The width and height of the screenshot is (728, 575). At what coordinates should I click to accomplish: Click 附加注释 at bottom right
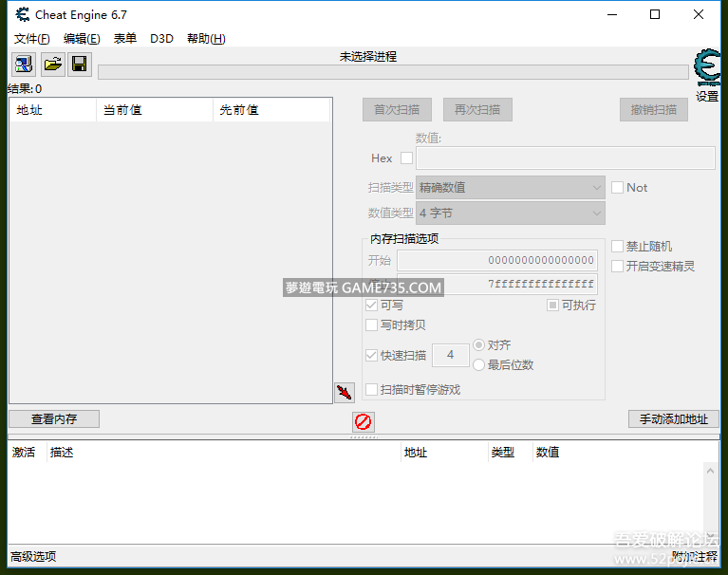coord(695,556)
